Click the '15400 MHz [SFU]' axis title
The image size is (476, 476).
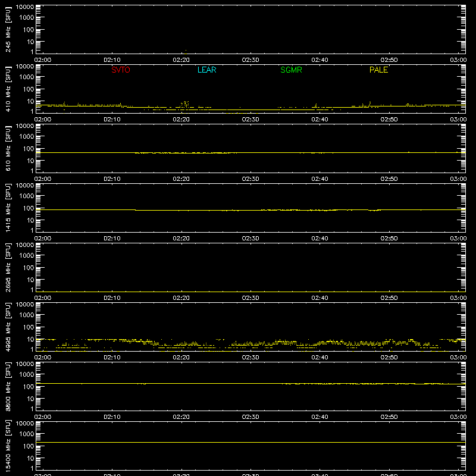pyautogui.click(x=8, y=446)
